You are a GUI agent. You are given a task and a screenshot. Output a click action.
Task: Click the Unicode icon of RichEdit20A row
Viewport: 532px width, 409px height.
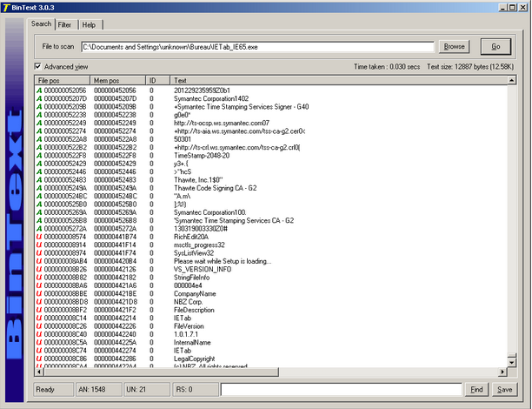tap(39, 237)
